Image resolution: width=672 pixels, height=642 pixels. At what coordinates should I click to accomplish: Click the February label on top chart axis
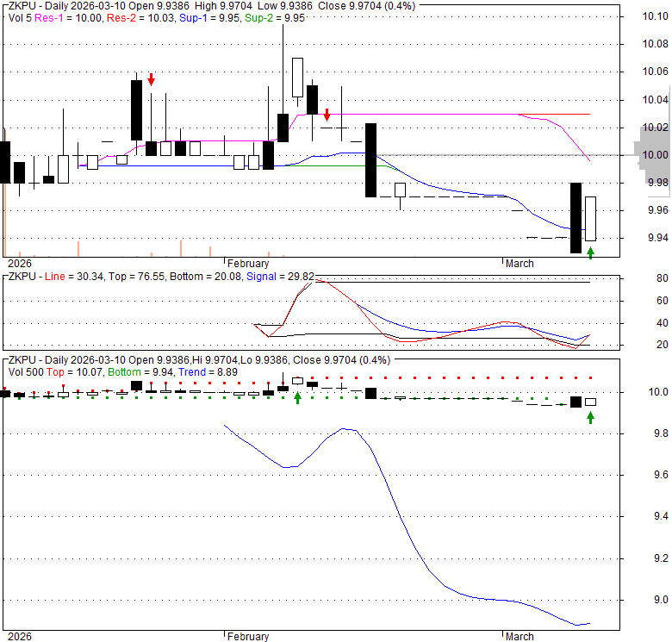[248, 264]
